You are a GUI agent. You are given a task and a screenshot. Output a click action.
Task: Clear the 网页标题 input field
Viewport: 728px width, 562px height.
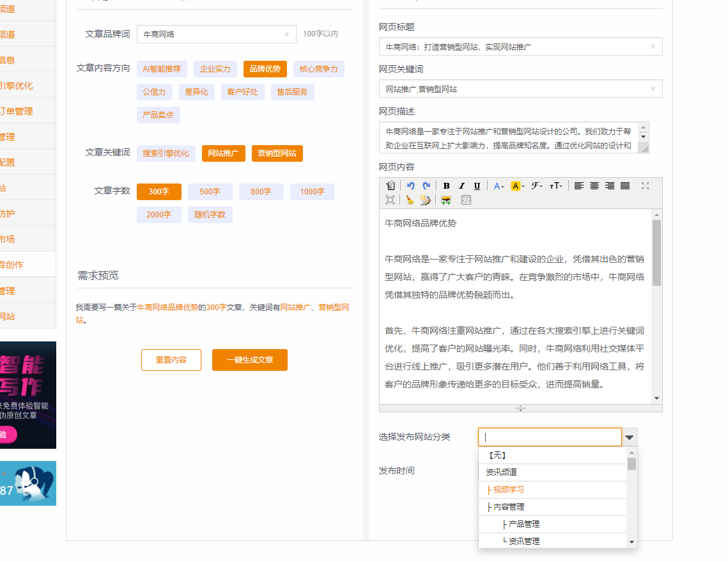[653, 47]
